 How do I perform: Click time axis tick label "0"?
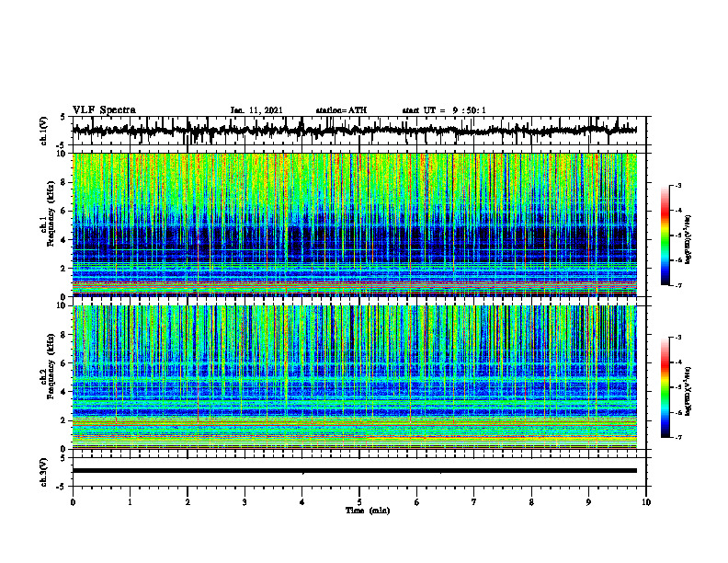(73, 502)
